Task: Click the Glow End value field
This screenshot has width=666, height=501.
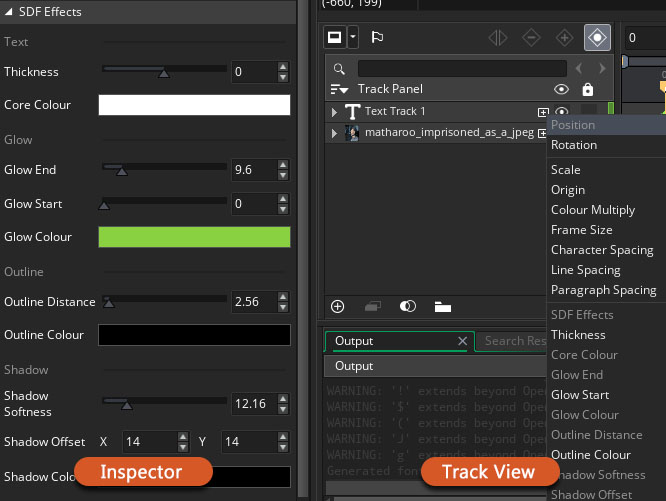Action: click(254, 170)
